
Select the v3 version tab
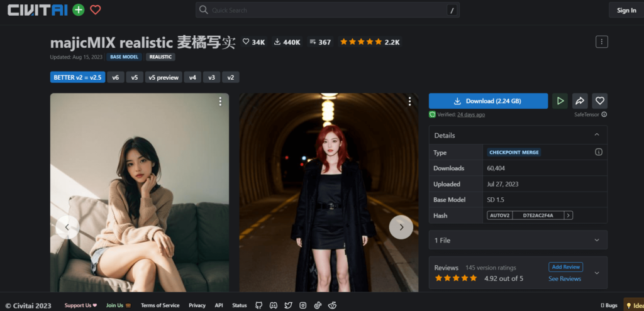[x=211, y=77]
